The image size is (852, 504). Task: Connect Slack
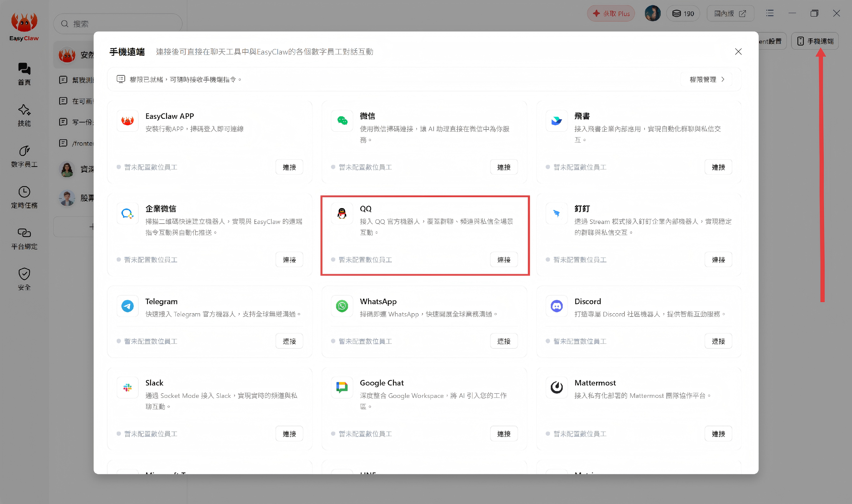(x=289, y=434)
